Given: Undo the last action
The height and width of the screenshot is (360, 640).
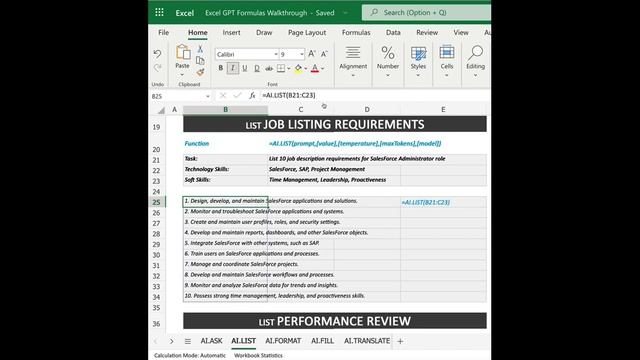Looking at the screenshot, I should pyautogui.click(x=157, y=53).
